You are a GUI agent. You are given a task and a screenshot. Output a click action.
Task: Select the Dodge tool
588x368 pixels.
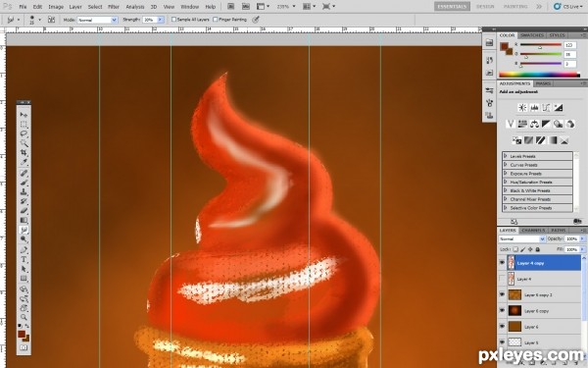coord(24,239)
